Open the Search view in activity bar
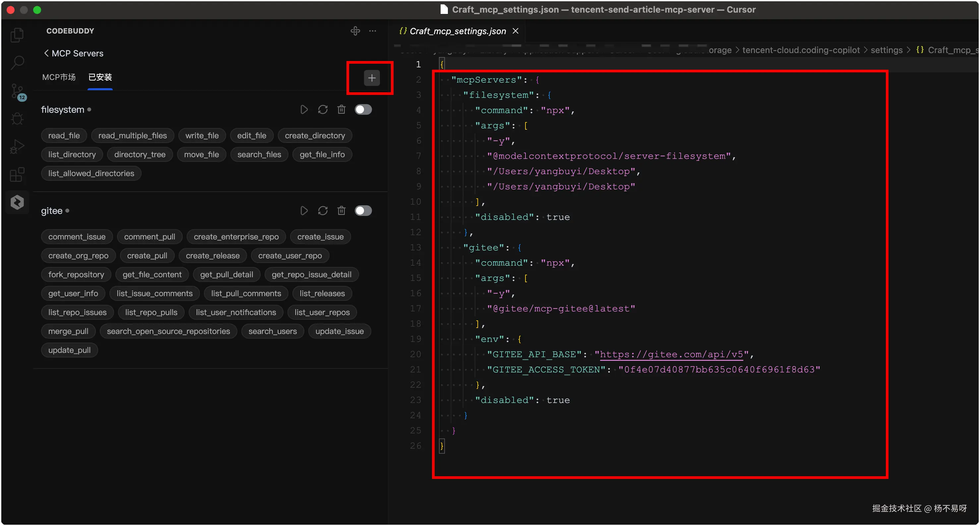The image size is (980, 526). 17,63
